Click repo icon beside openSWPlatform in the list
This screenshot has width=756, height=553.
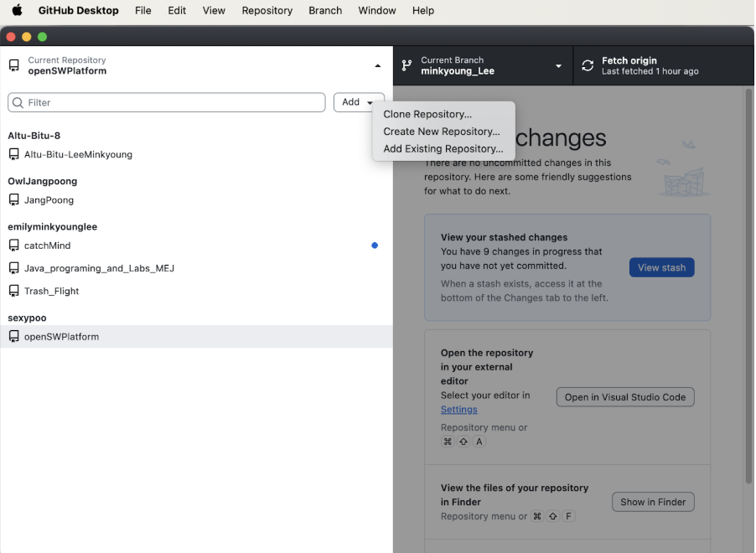(14, 337)
